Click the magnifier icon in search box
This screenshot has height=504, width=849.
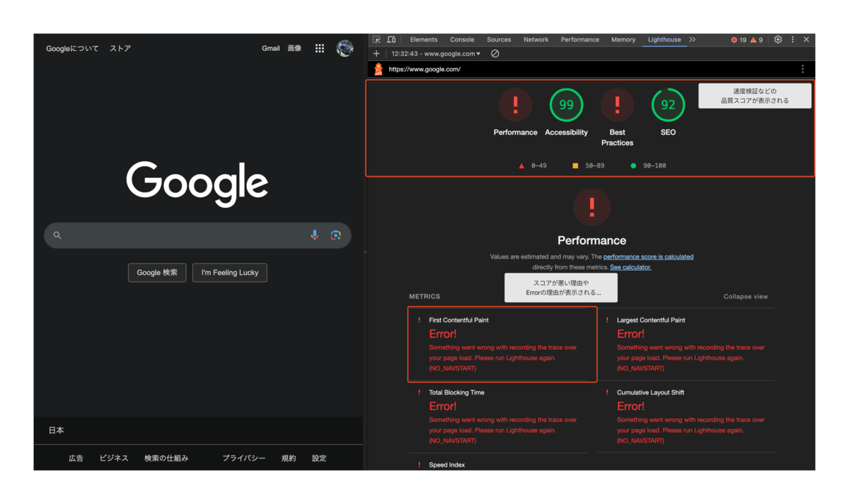57,235
